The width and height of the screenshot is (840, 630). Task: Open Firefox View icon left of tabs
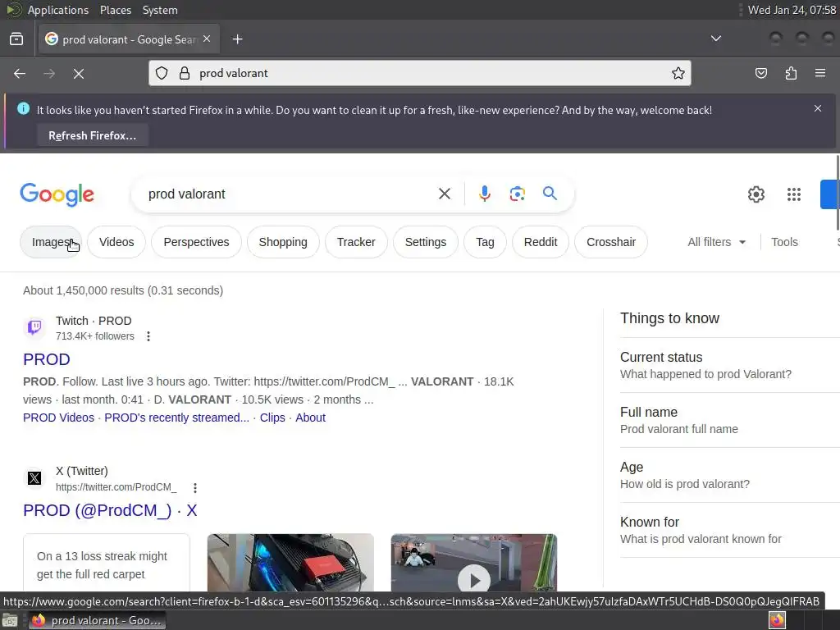16,39
